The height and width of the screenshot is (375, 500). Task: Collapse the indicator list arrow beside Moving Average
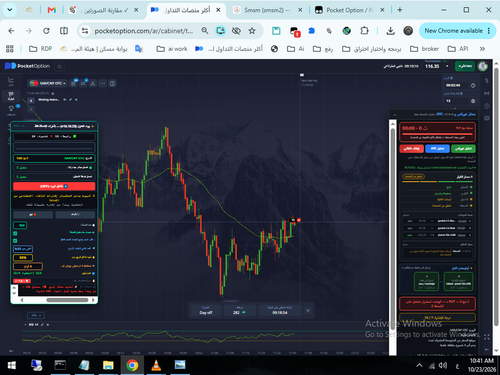(31, 100)
